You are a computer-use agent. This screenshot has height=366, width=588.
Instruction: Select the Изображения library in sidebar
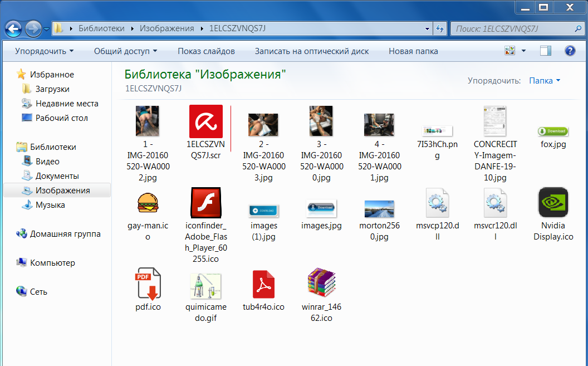[x=57, y=190]
